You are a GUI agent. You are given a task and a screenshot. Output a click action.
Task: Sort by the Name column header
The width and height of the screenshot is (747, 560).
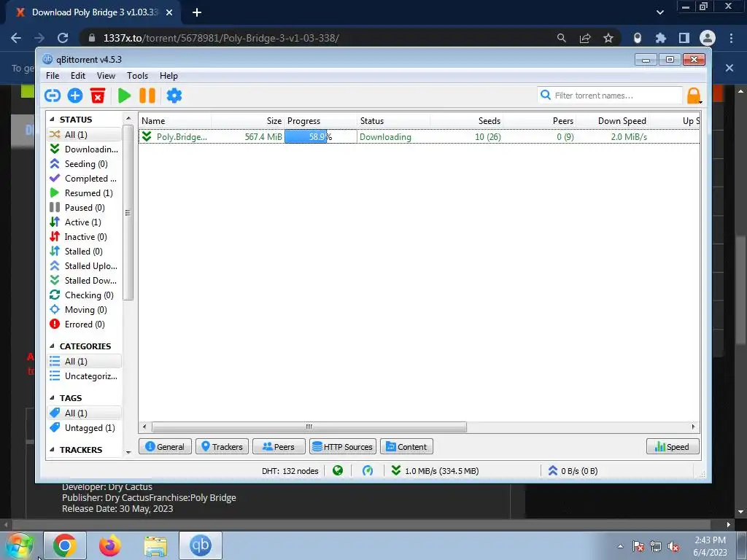(x=174, y=121)
